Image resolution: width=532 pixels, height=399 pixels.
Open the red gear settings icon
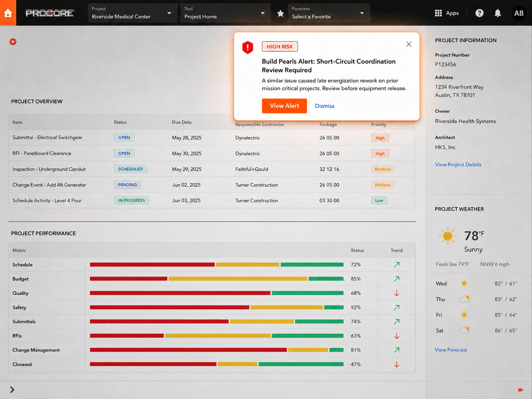[13, 42]
